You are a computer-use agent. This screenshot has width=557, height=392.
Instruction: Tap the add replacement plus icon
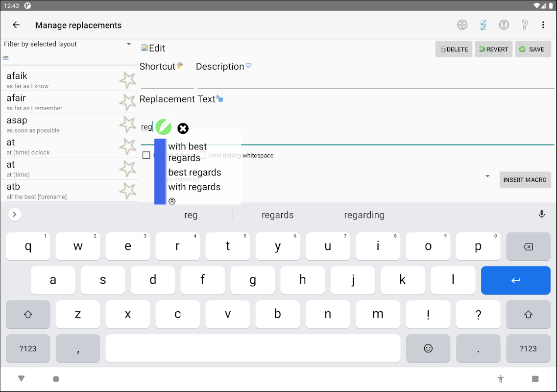tap(462, 25)
